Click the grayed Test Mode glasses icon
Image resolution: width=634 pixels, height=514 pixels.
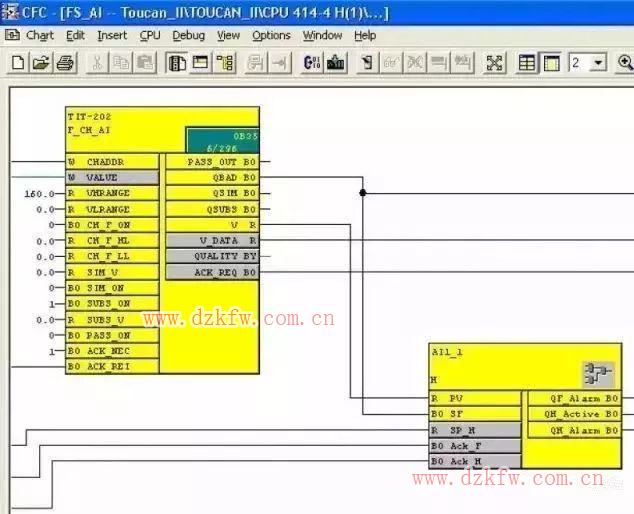tap(391, 63)
